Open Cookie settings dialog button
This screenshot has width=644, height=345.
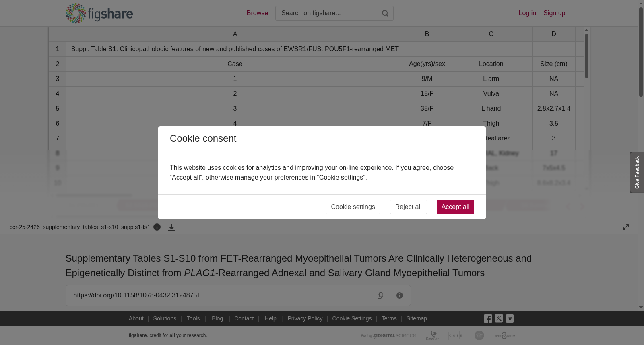pos(353,207)
